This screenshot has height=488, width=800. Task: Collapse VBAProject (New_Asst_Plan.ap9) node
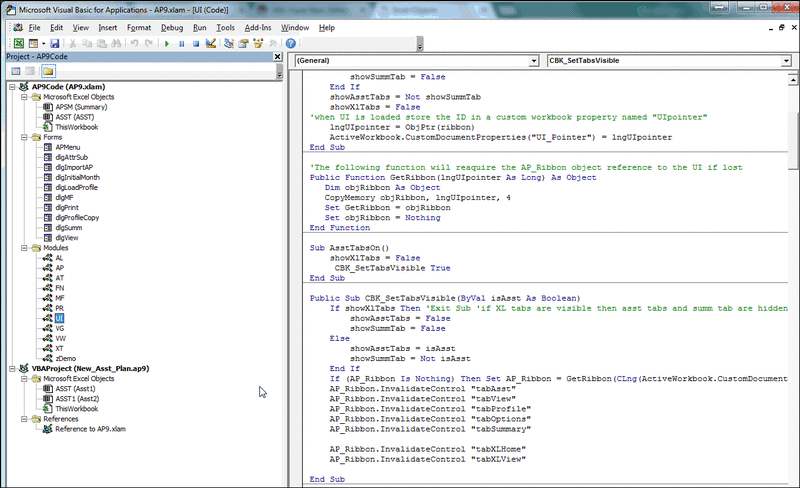(12, 369)
